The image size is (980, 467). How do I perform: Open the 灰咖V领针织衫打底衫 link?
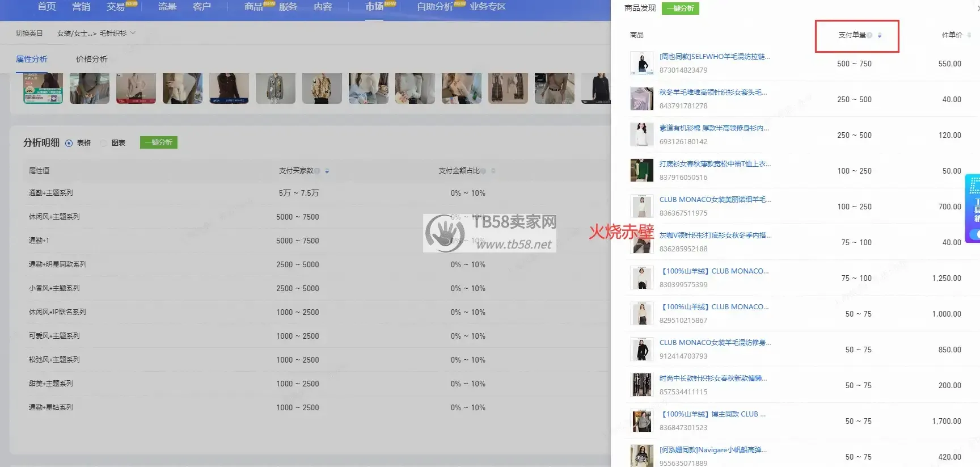[715, 235]
